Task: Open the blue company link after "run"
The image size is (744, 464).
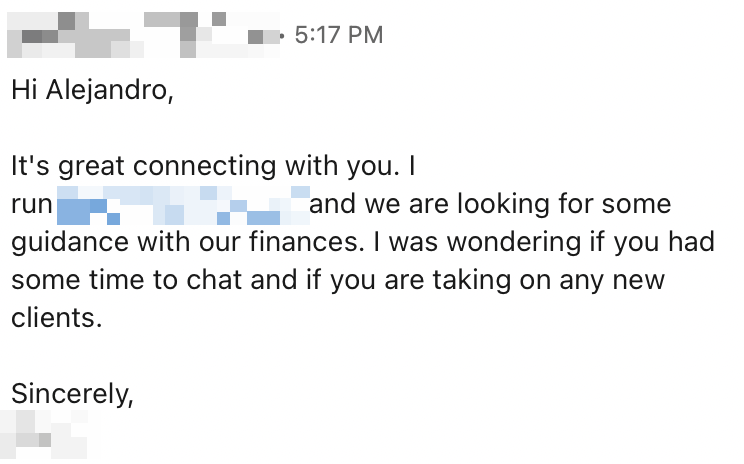Action: pos(183,205)
